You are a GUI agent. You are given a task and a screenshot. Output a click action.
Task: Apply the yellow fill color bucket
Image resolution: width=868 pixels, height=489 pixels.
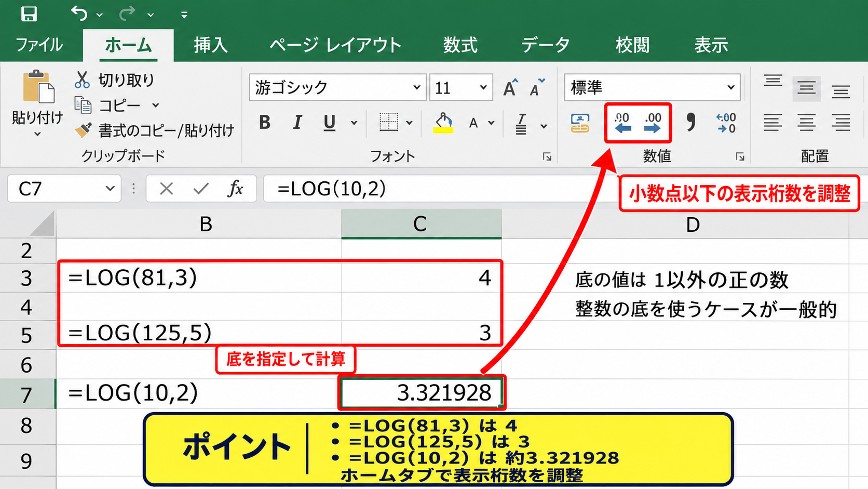point(443,123)
